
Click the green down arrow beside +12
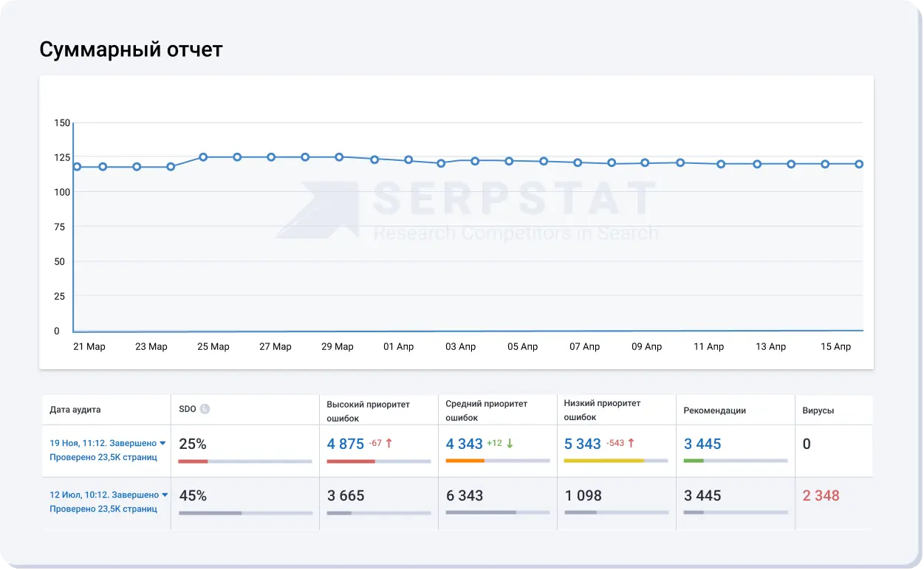[x=510, y=444]
